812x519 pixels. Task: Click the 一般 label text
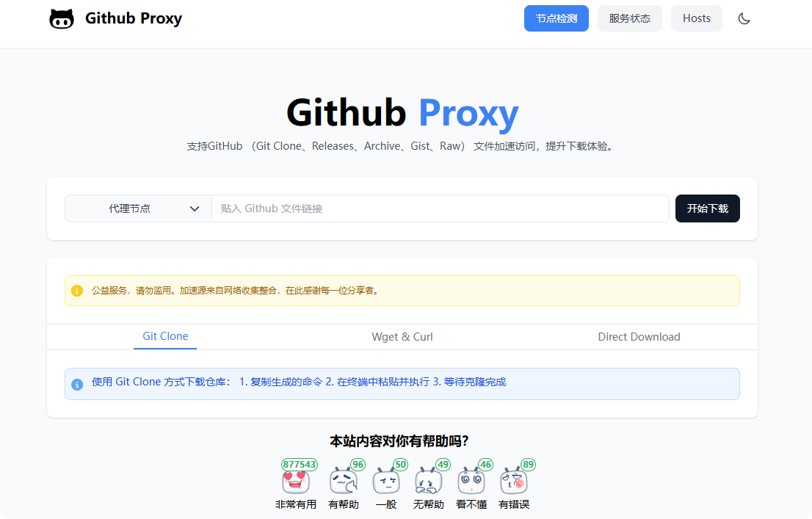point(386,504)
